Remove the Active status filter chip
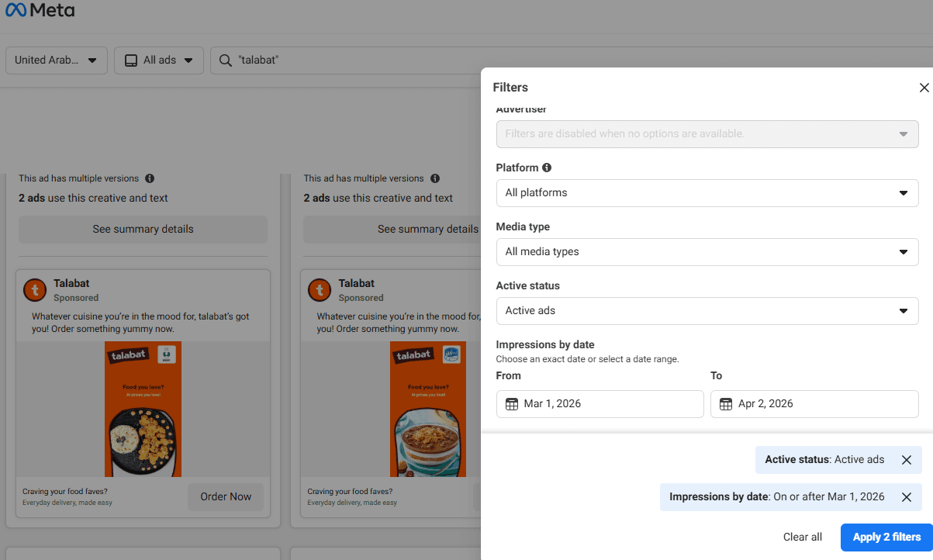933x560 pixels. click(906, 460)
